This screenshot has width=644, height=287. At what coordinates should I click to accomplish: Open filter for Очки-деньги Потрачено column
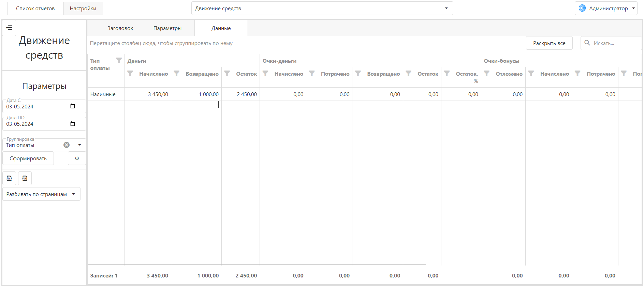tap(311, 73)
